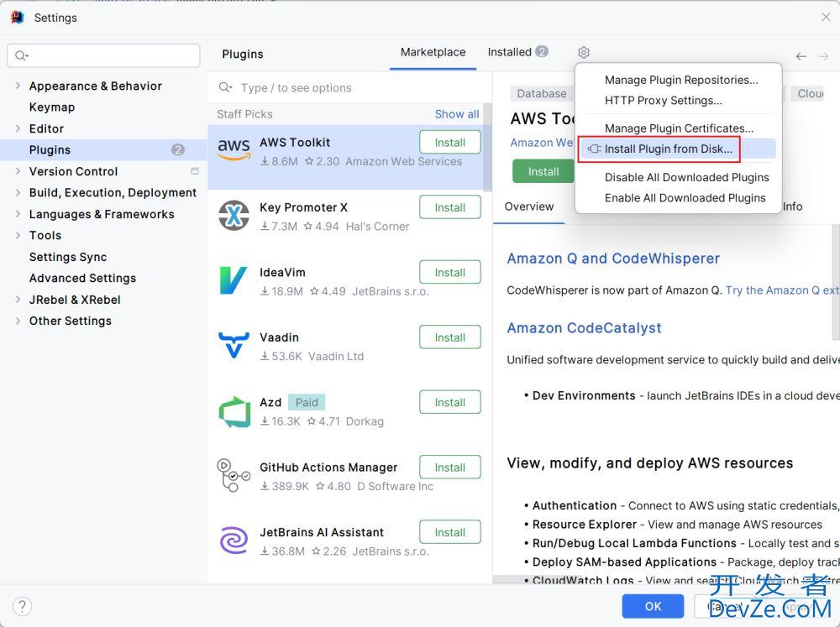
Task: Install the IdeaVim plugin
Action: 450,272
